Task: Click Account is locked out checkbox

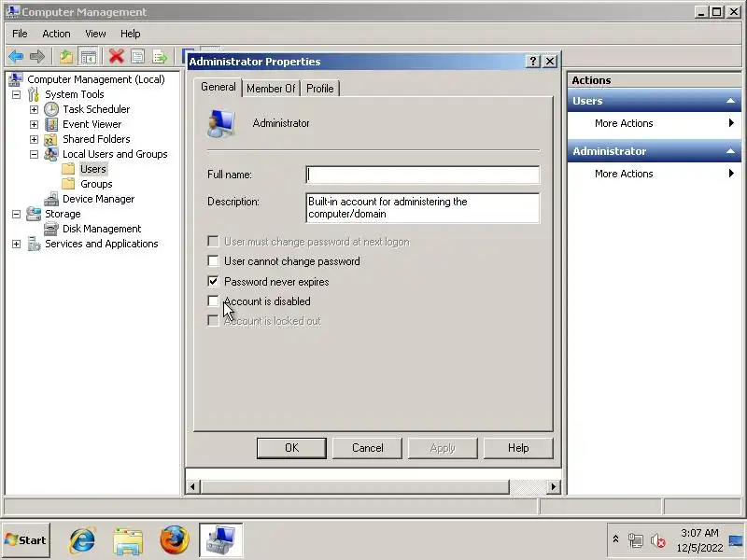Action: [x=213, y=321]
